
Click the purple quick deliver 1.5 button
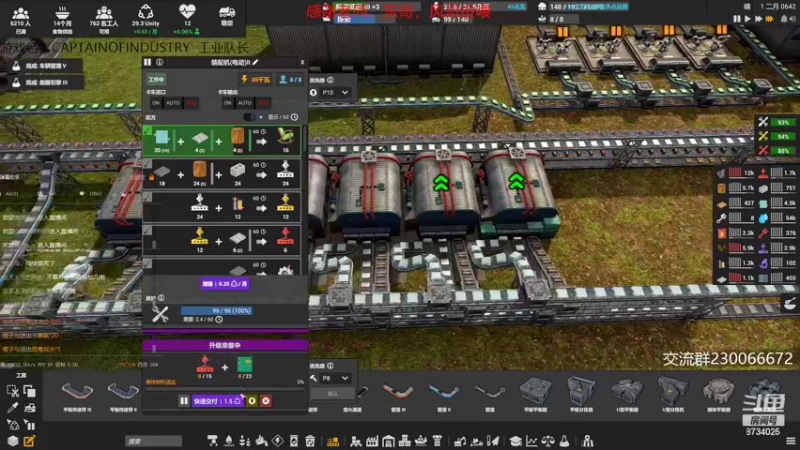click(x=218, y=401)
